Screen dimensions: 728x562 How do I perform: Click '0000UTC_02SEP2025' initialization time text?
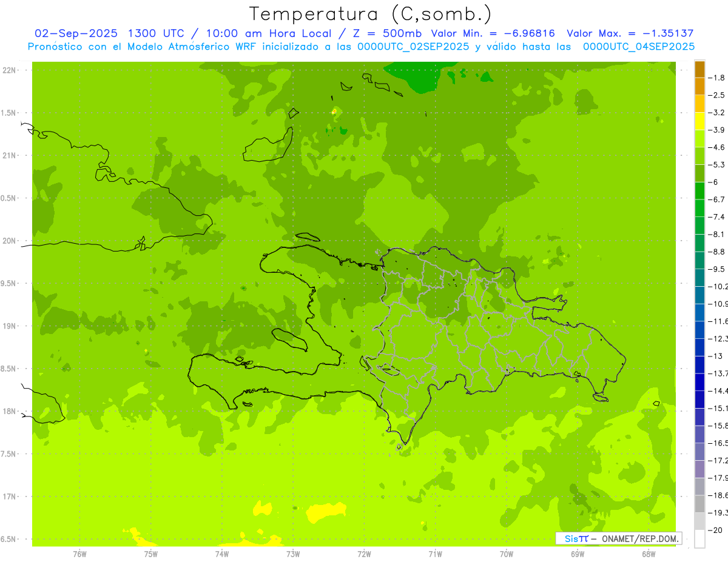click(x=414, y=47)
